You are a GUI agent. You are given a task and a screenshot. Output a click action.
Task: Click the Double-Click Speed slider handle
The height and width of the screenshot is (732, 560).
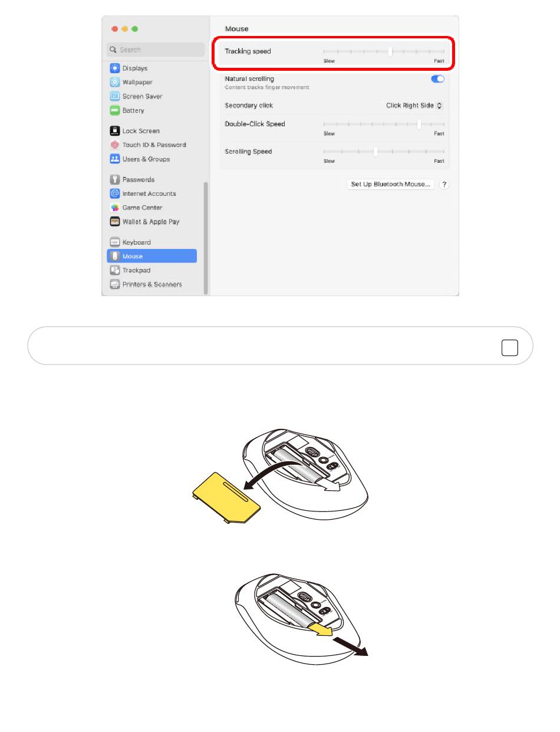pos(419,124)
